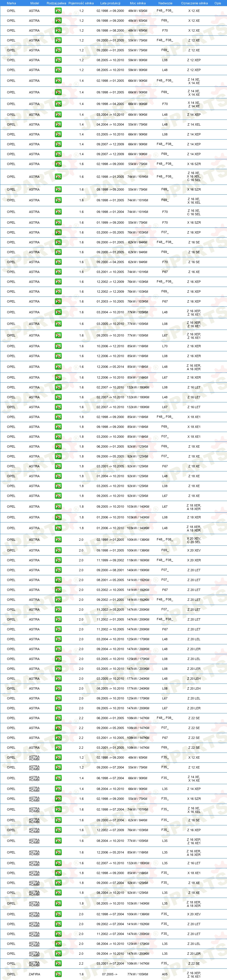This screenshot has width=227, height=980.
Task: Click the fuel icon in the 01.1999 -> 09.2000 row
Action: pos(58,223)
